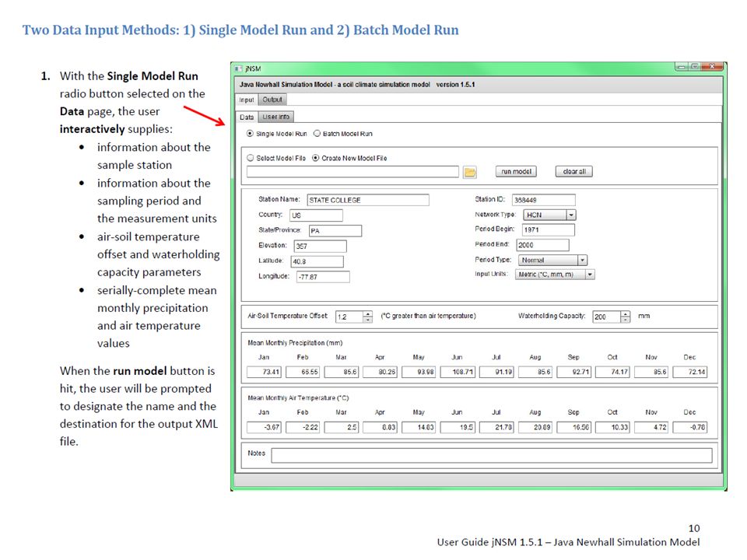
Task: Click the run model button
Action: tap(516, 171)
